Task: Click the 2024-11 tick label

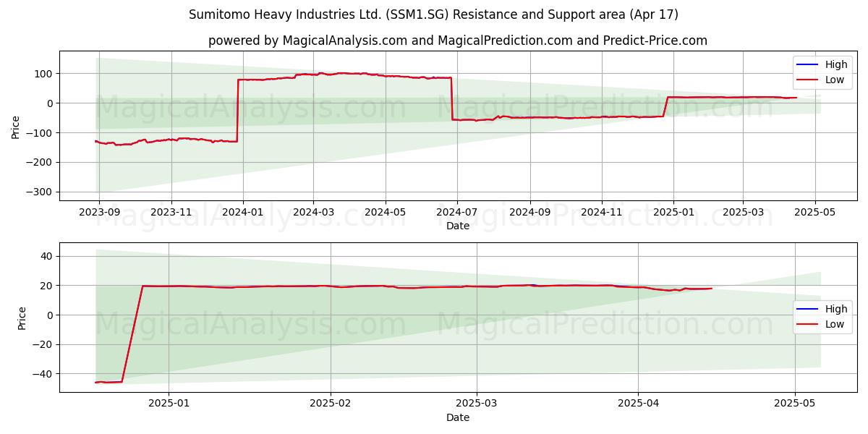Action: 602,213
